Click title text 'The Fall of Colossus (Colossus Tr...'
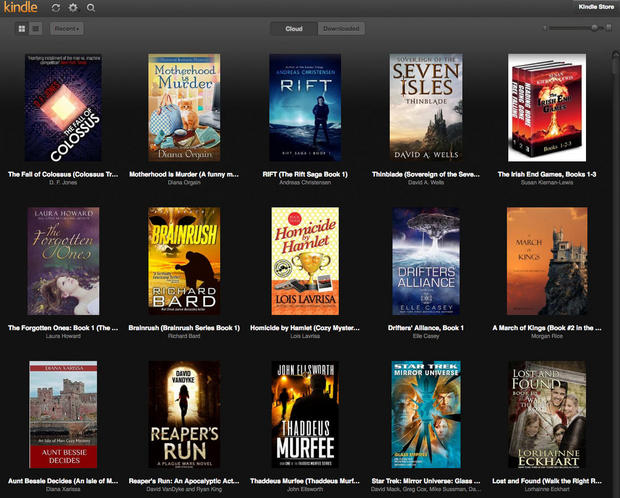Screen dimensions: 620x498 [x=63, y=174]
